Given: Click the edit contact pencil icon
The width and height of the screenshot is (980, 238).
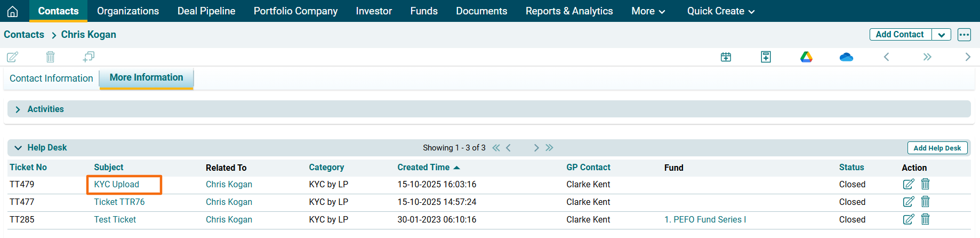Looking at the screenshot, I should tap(12, 57).
